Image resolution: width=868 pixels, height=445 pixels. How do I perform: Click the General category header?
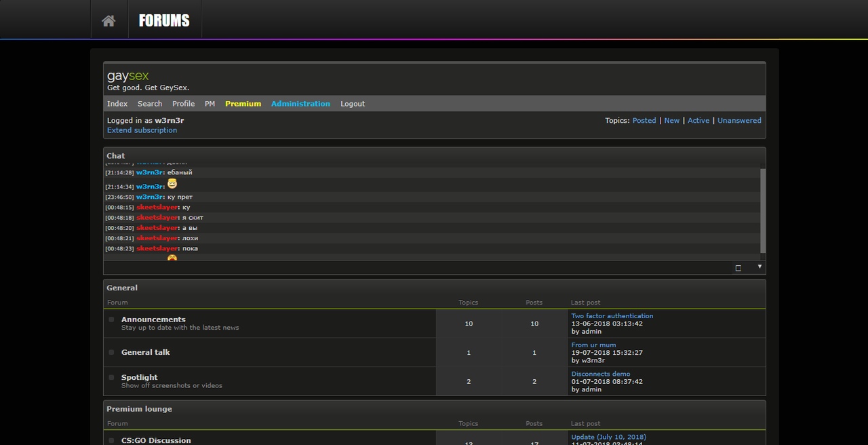click(x=435, y=288)
